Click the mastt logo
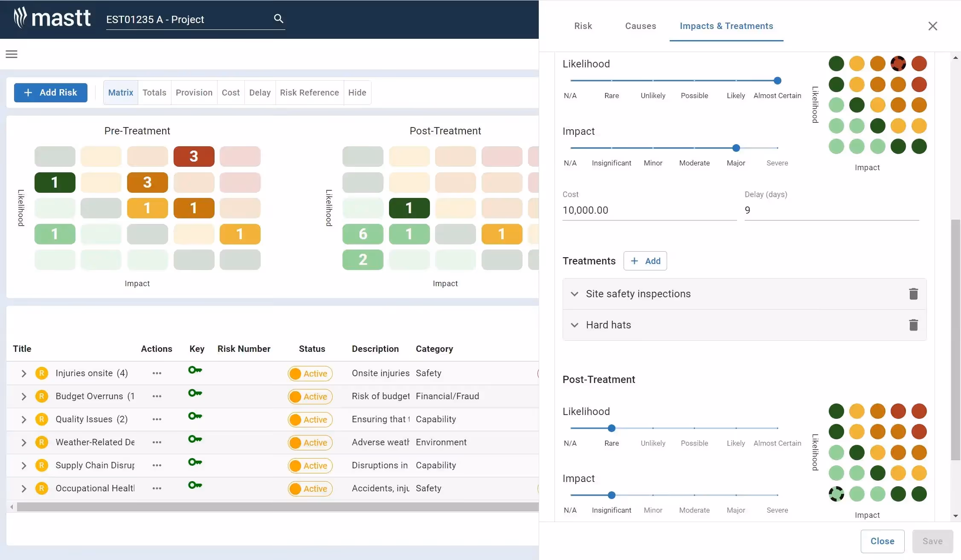The image size is (961, 560). pyautogui.click(x=52, y=18)
